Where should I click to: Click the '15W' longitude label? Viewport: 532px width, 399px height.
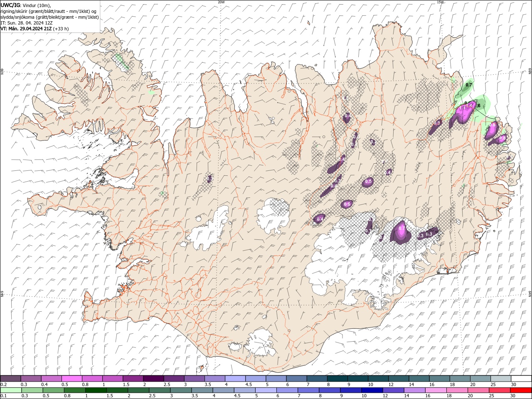pyautogui.click(x=440, y=2)
